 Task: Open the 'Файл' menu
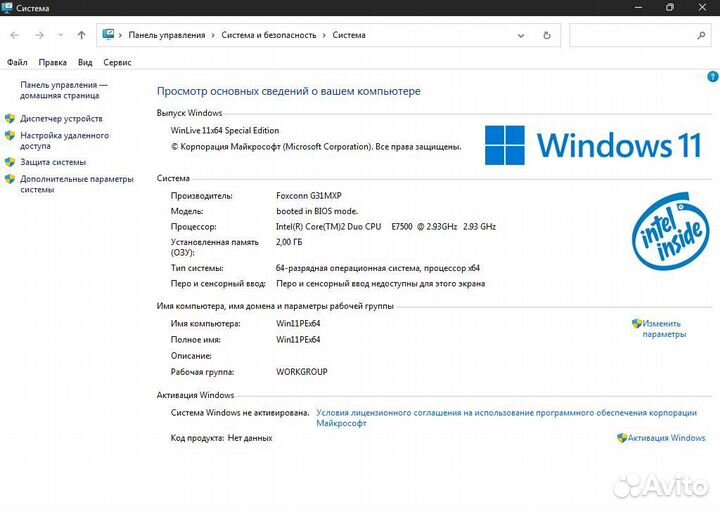(17, 62)
